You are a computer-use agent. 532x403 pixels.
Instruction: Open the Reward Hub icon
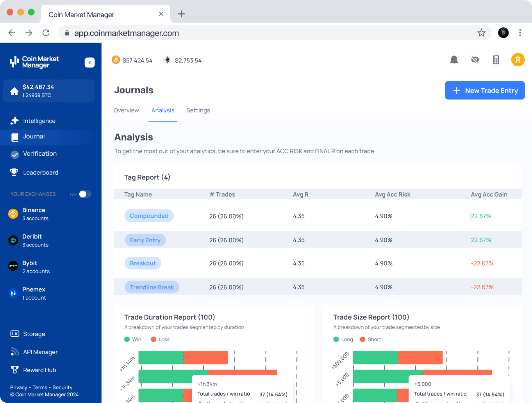[x=15, y=369]
